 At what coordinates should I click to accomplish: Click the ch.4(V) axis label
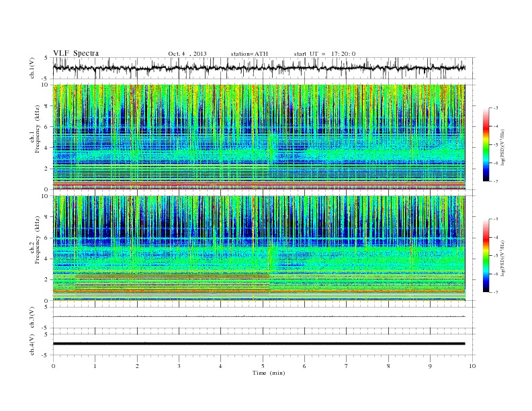point(32,345)
